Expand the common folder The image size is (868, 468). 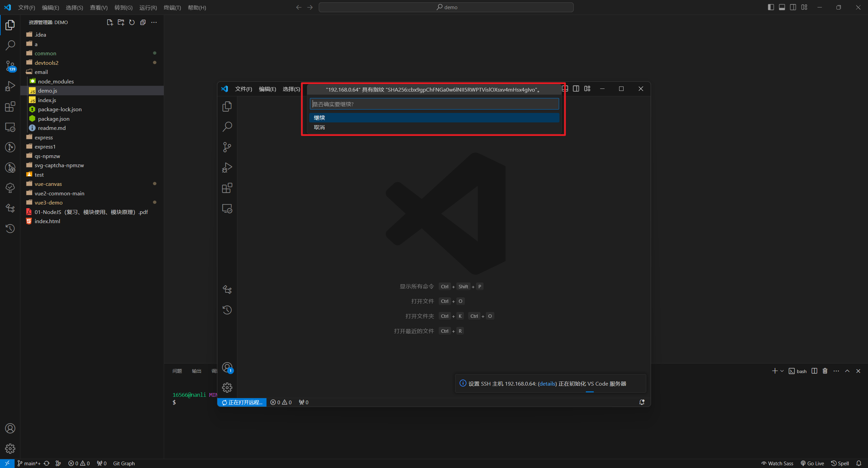point(92,53)
